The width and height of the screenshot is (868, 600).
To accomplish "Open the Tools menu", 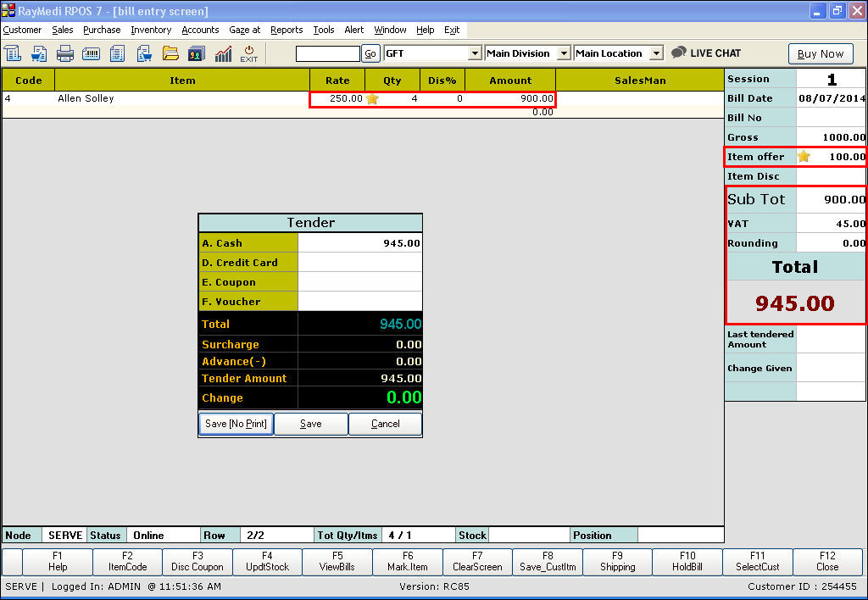I will pyautogui.click(x=324, y=30).
